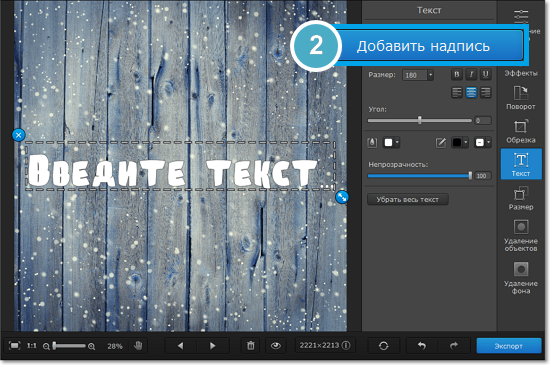Click Добавить надпись button

(x=429, y=46)
